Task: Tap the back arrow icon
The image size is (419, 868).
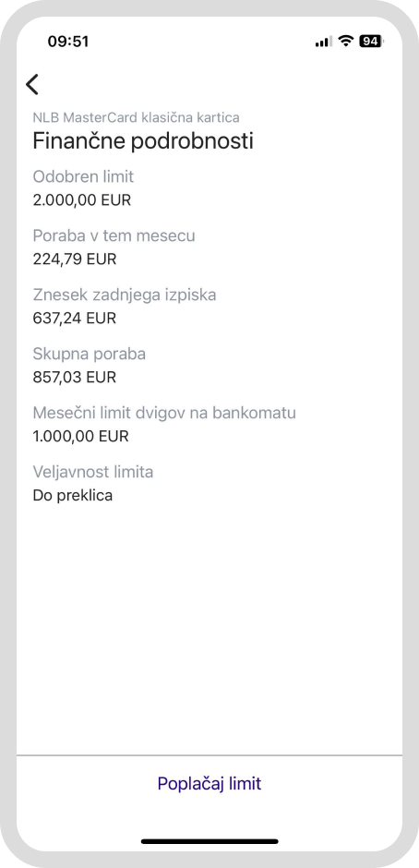Action: tap(32, 84)
